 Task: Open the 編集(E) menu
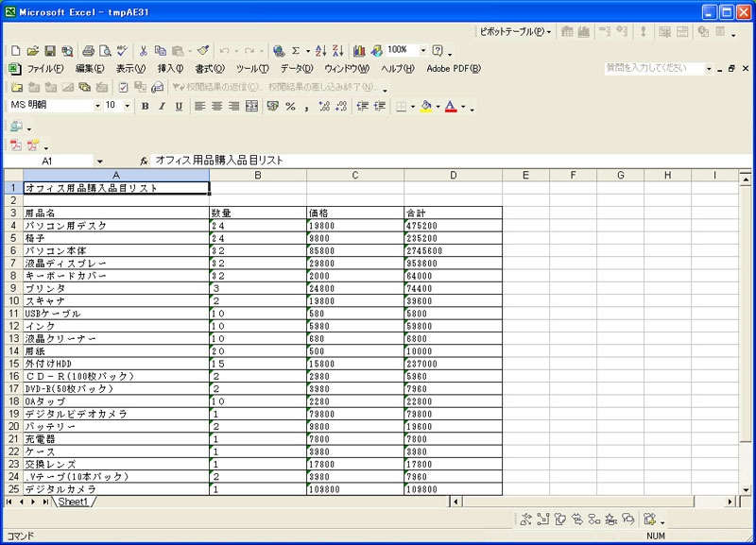90,68
